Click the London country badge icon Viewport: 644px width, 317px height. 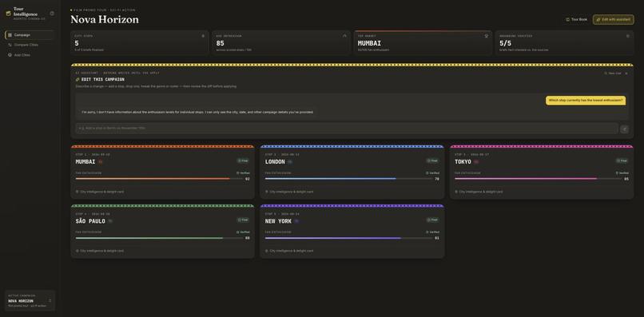pos(289,162)
